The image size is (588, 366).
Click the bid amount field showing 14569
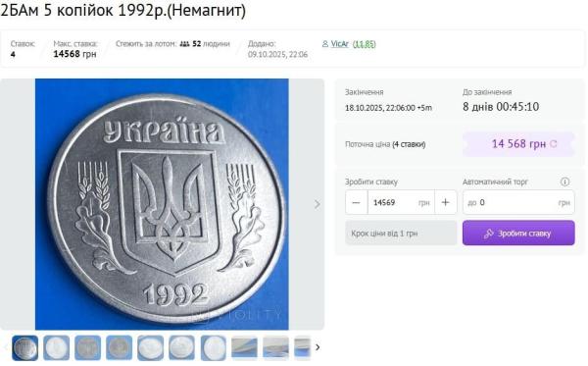tap(401, 203)
